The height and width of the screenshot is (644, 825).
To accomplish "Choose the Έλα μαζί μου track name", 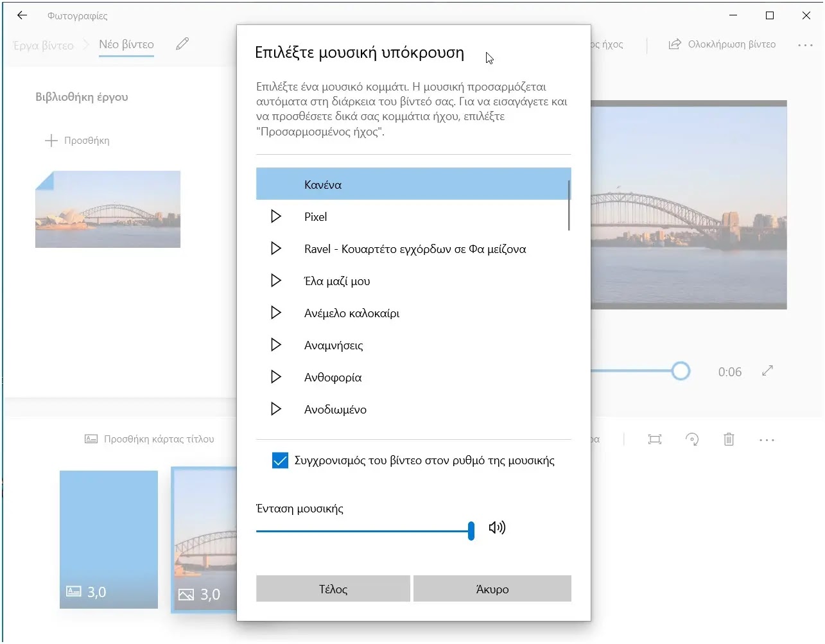I will 337,281.
